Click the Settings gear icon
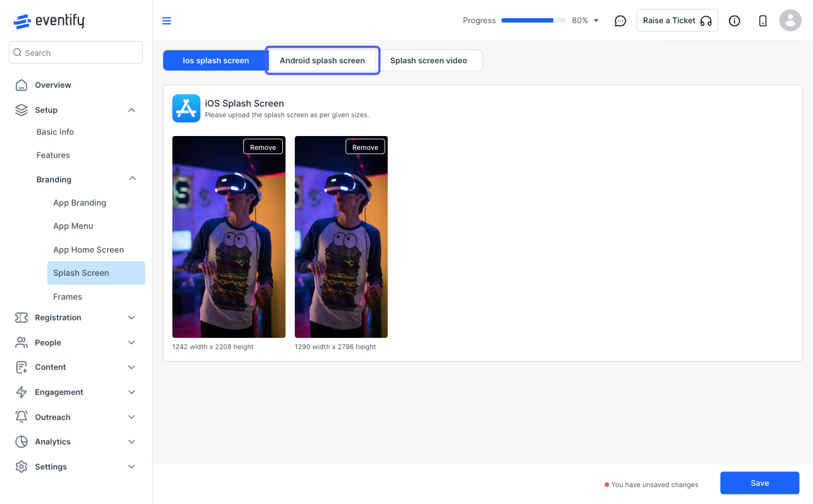Image resolution: width=813 pixels, height=504 pixels. 21,466
